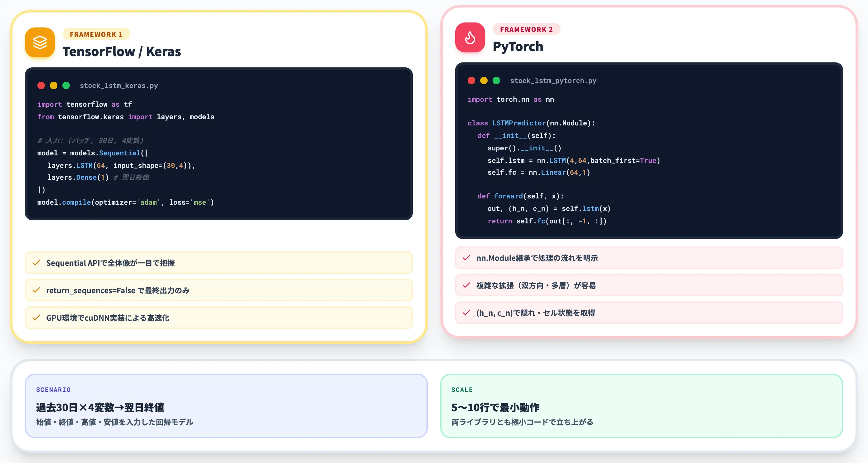Click the FRAMEWORK 2 badge

(x=526, y=29)
